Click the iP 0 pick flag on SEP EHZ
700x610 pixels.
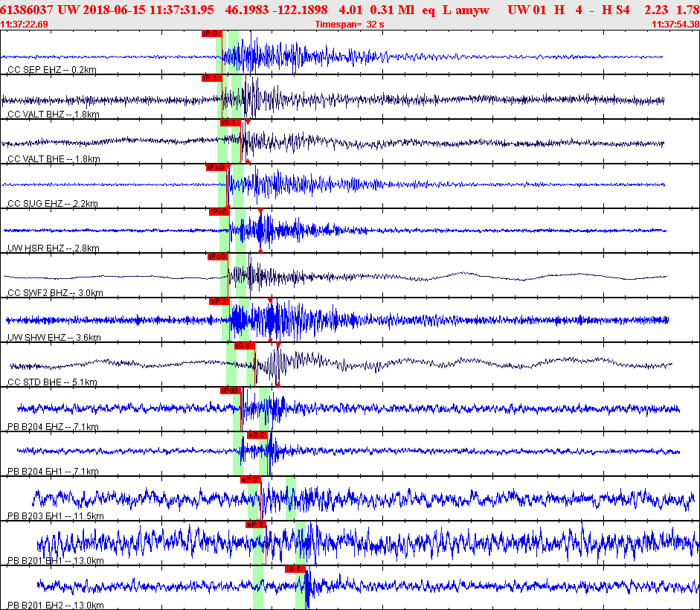coord(211,33)
